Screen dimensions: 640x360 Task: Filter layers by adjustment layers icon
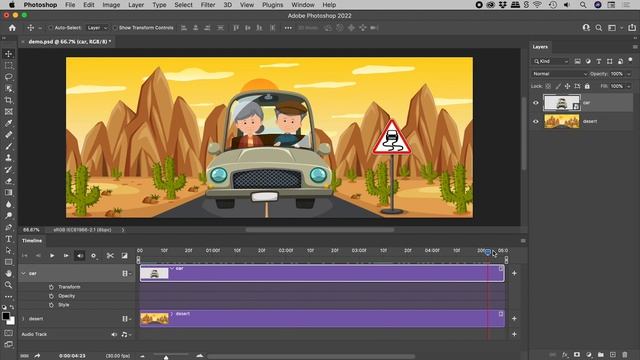pos(588,61)
